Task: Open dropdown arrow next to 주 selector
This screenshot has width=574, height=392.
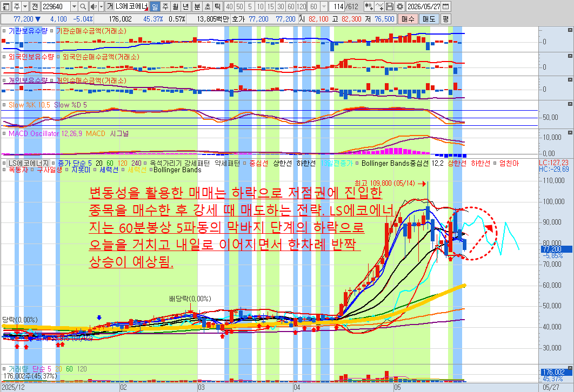Action: 25,6
